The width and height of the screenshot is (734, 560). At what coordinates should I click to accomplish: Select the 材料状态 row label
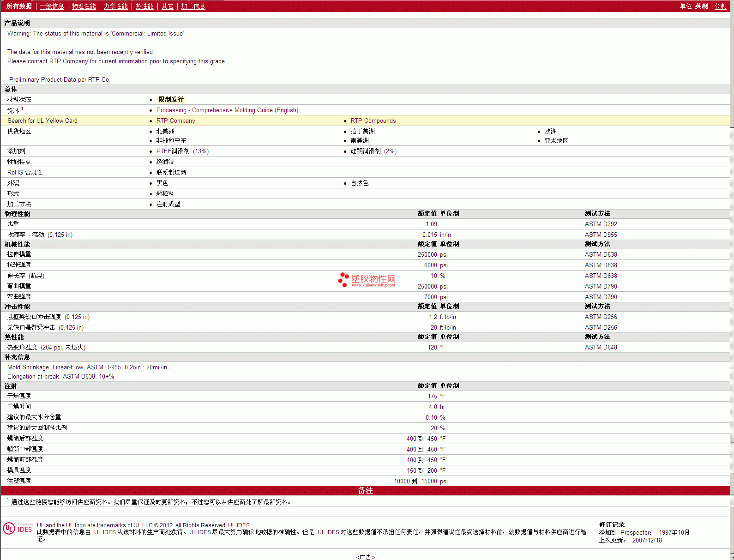click(x=19, y=99)
